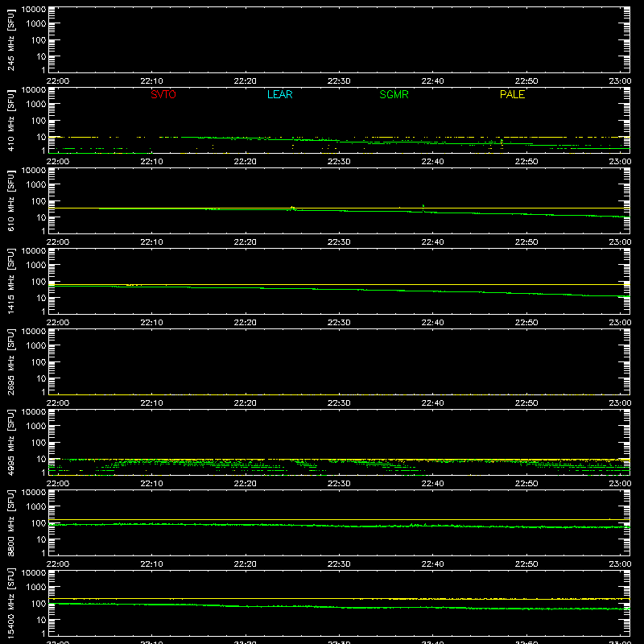This screenshot has width=644, height=644.
Task: Click 22:00 under the 245 MHz panel
Action: (x=58, y=81)
